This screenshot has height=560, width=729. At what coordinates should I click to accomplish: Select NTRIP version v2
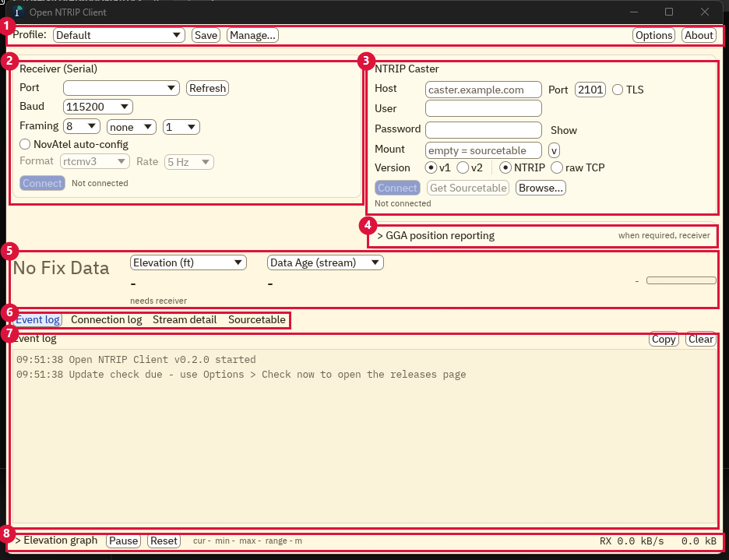[x=470, y=167]
